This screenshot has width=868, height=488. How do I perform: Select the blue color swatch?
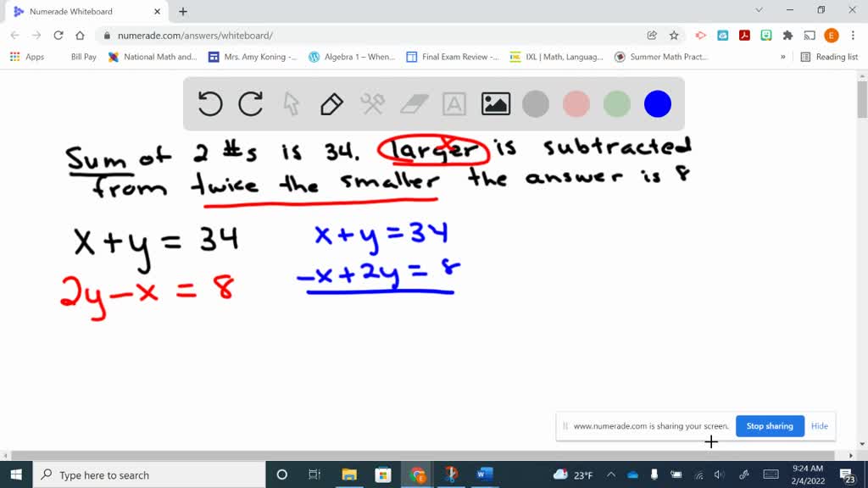(x=657, y=103)
